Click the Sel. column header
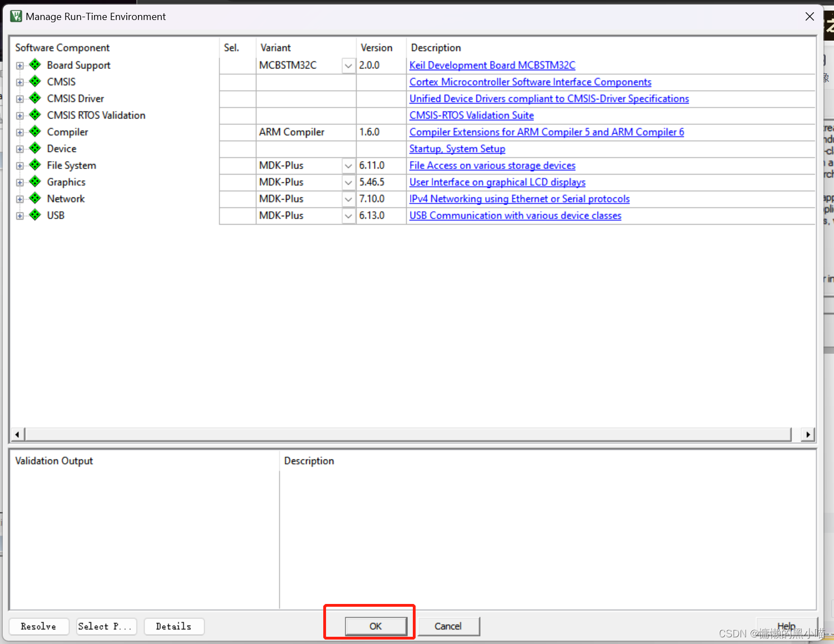 click(238, 48)
